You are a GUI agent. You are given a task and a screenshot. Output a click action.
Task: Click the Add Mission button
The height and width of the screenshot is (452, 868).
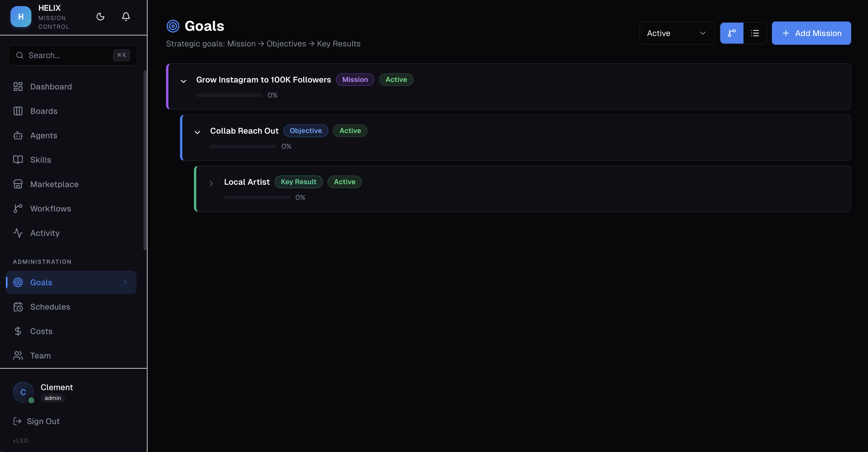coord(811,33)
